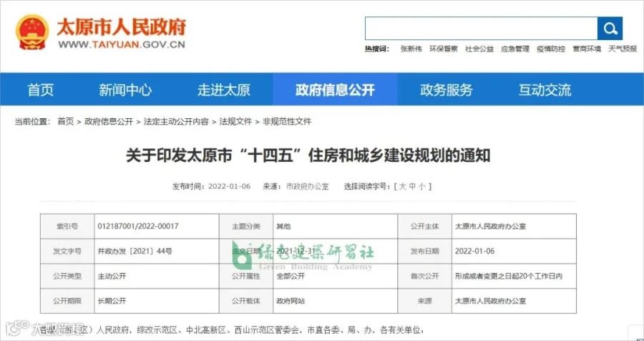The height and width of the screenshot is (341, 644).
Task: Click the 热搜词 label
Action: pyautogui.click(x=376, y=49)
